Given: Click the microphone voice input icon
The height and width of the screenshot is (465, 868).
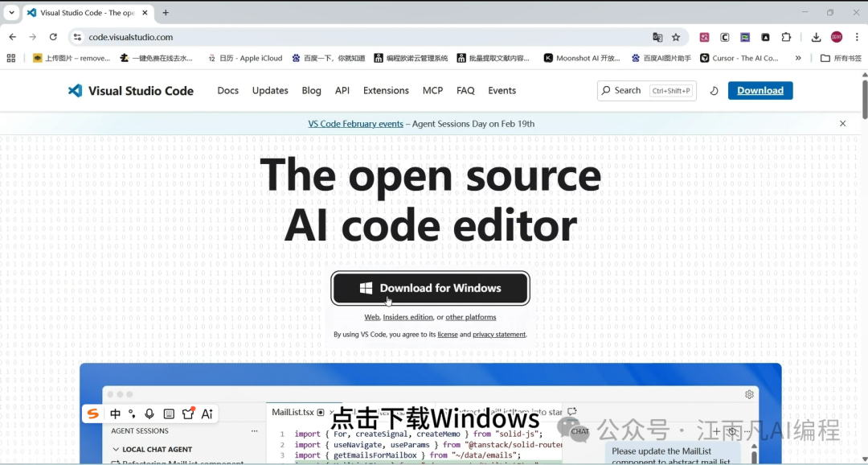Looking at the screenshot, I should [149, 414].
